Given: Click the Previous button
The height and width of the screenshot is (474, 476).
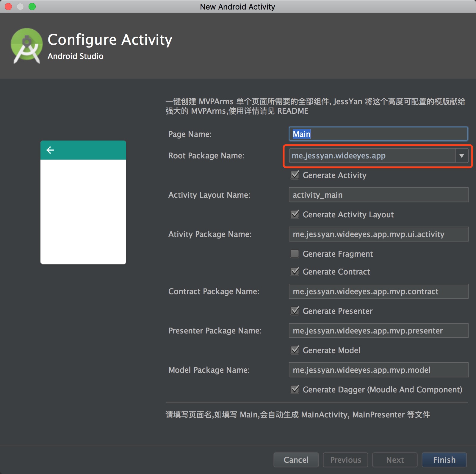Looking at the screenshot, I should (x=345, y=460).
